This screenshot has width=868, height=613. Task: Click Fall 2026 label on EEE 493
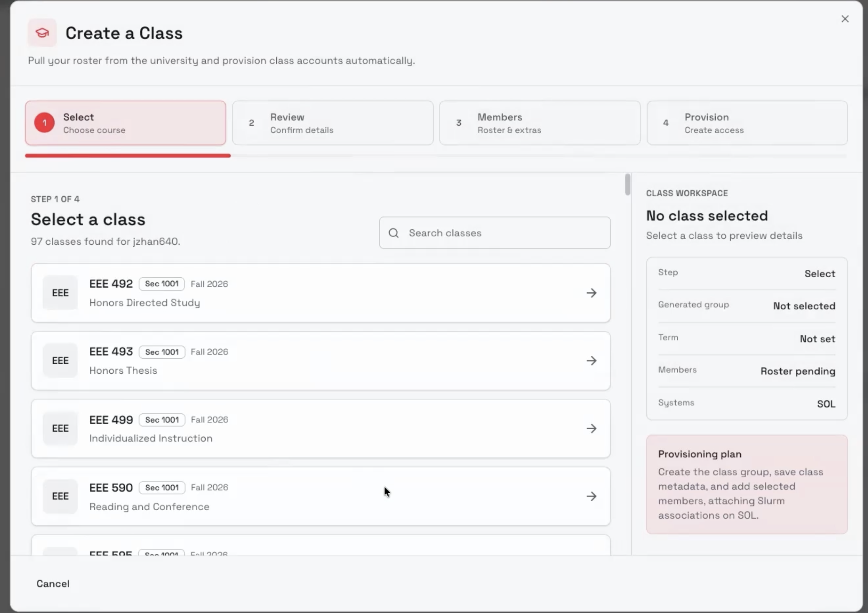click(209, 352)
